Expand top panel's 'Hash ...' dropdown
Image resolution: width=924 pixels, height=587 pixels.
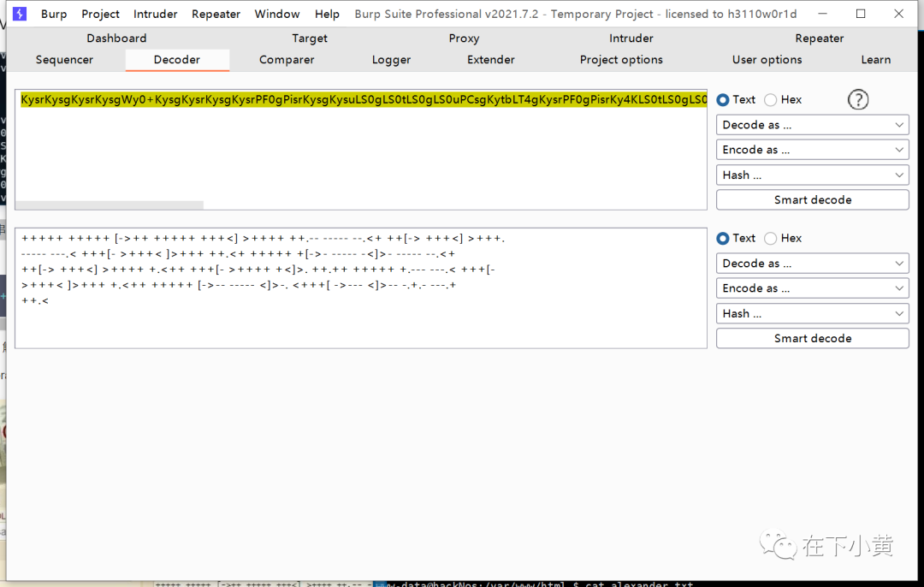click(813, 175)
